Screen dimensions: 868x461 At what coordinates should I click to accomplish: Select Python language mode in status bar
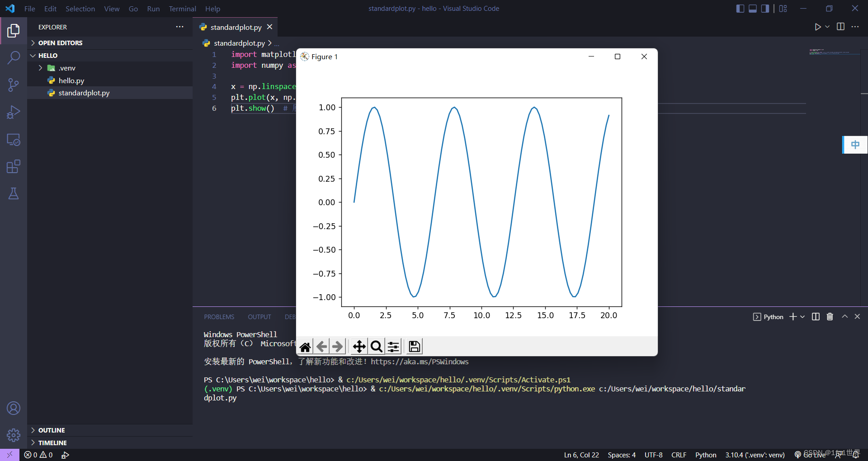[x=706, y=455]
